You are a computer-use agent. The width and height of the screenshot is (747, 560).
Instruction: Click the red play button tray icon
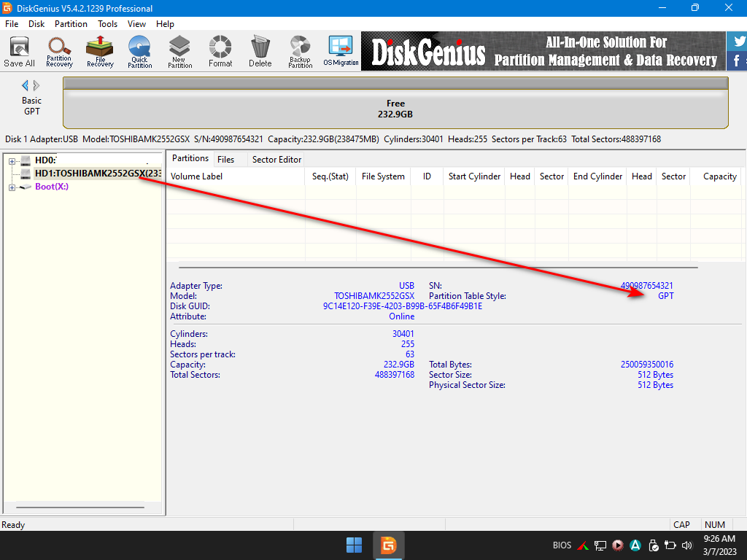[x=618, y=545]
